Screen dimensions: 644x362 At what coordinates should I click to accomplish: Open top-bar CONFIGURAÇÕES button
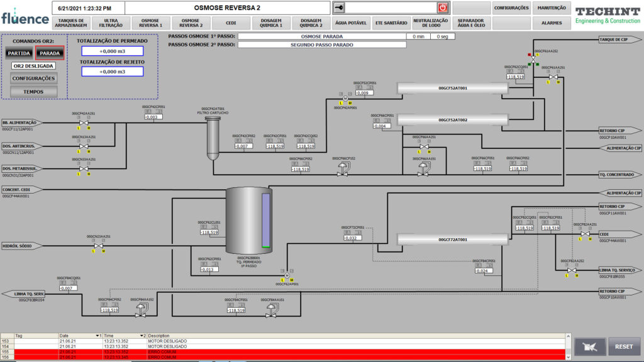(511, 8)
